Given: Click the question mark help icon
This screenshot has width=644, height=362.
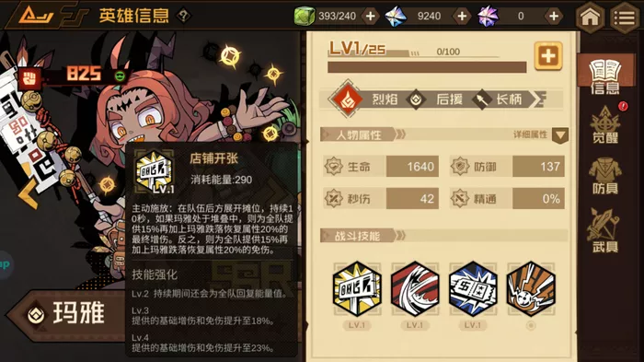Looking at the screenshot, I should tap(183, 16).
